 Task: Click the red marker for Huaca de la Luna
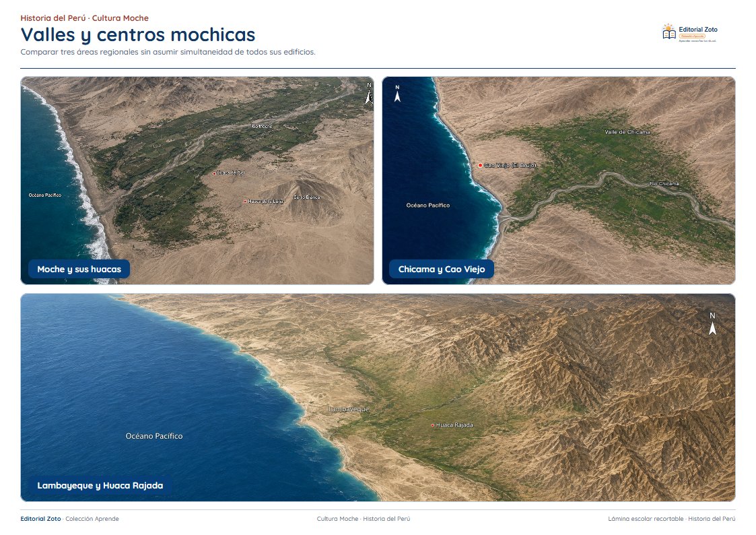[245, 201]
